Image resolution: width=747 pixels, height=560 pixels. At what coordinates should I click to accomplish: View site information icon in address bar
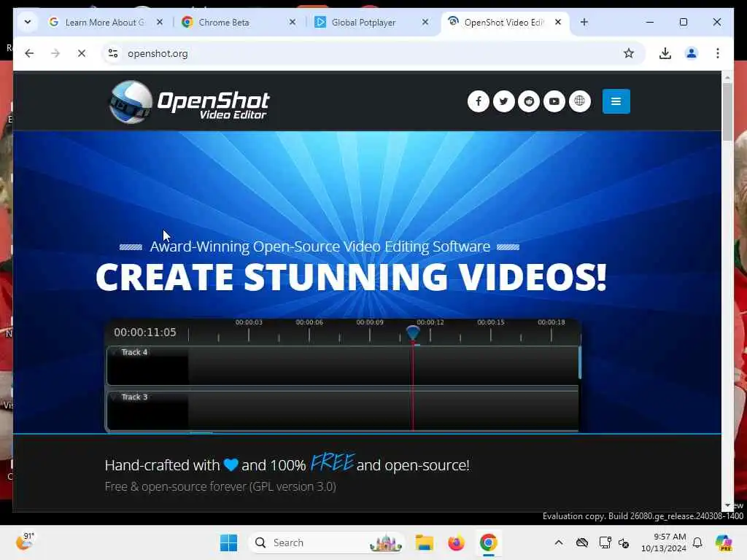[x=113, y=53]
